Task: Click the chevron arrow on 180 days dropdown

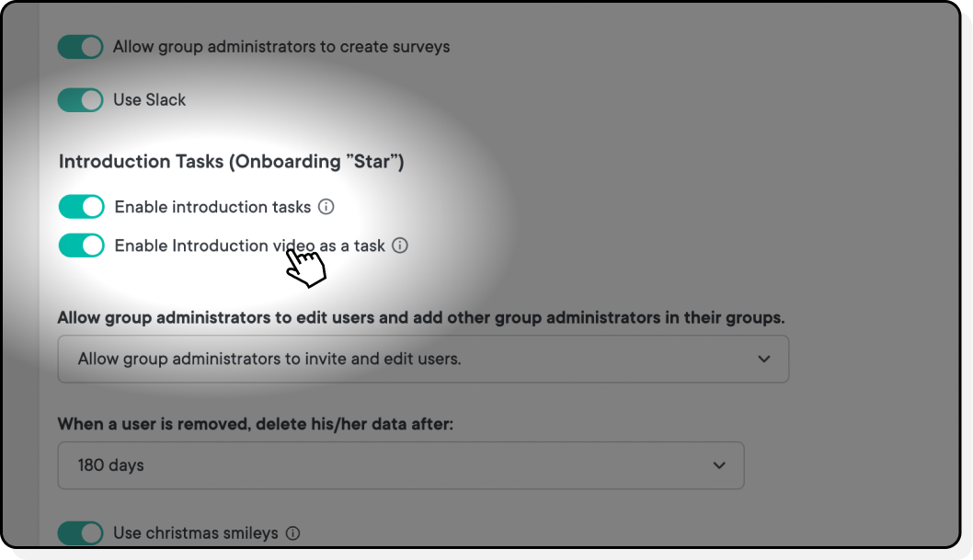Action: (x=719, y=465)
